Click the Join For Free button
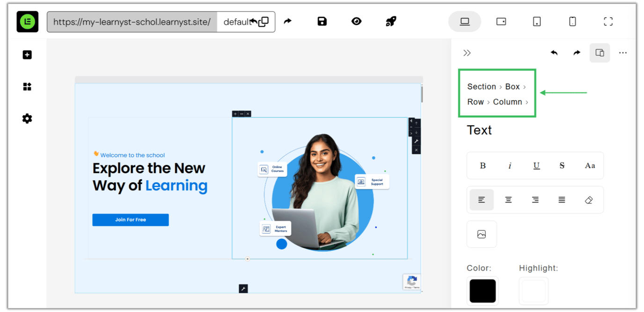The width and height of the screenshot is (644, 312). click(131, 220)
